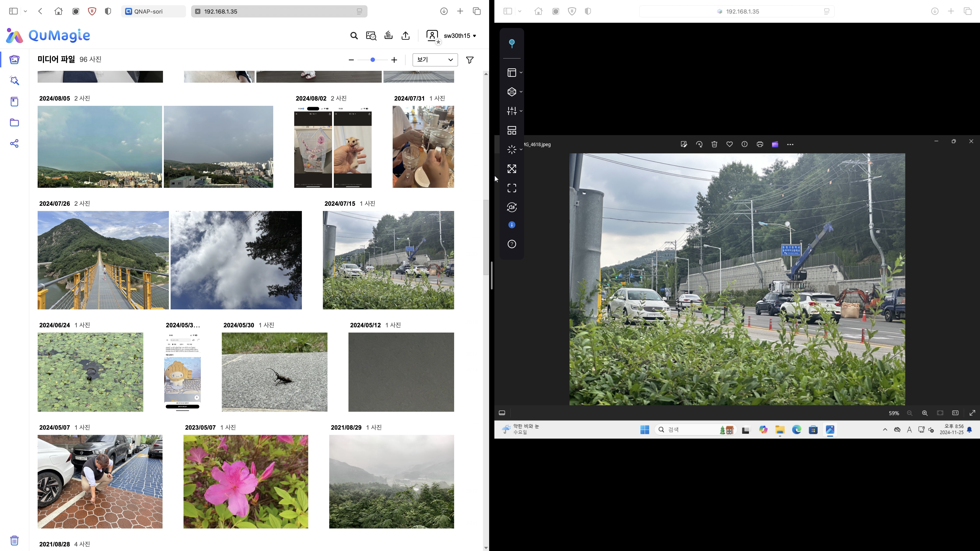
Task: Open QuMagie search magnifier icon
Action: [x=354, y=36]
